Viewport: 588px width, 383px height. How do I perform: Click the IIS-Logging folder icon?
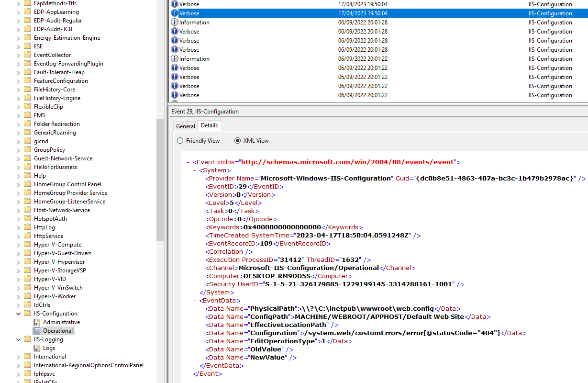(27, 339)
